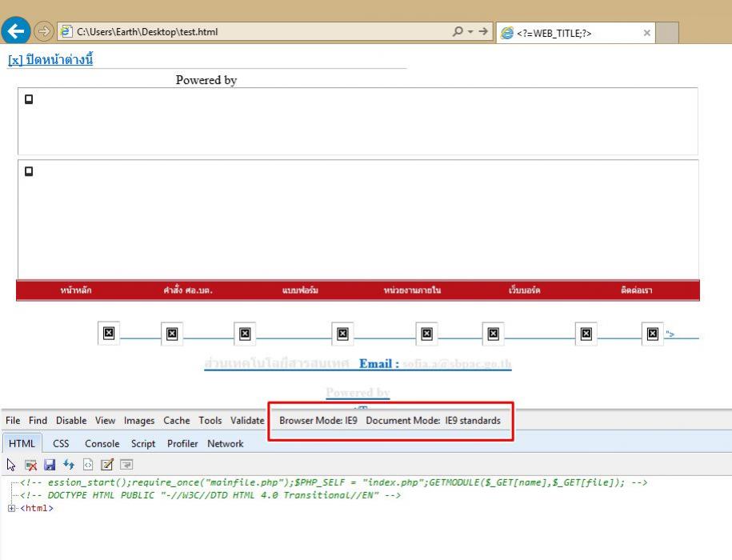The height and width of the screenshot is (560, 732).
Task: Toggle the Word wrap icon
Action: click(126, 465)
